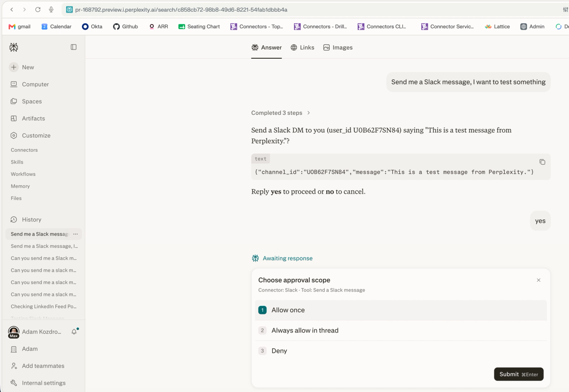This screenshot has width=569, height=392.
Task: Collapse the sidebar with the panel icon
Action: 74,47
